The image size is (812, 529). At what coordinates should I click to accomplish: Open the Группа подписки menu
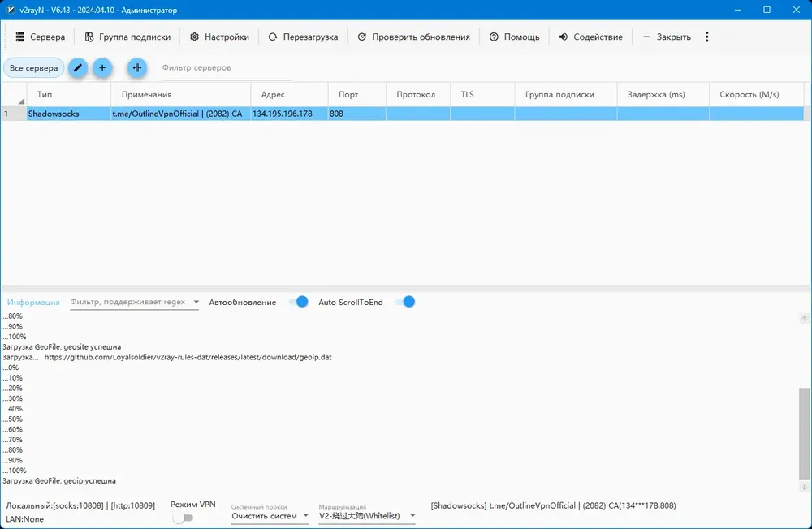(127, 37)
